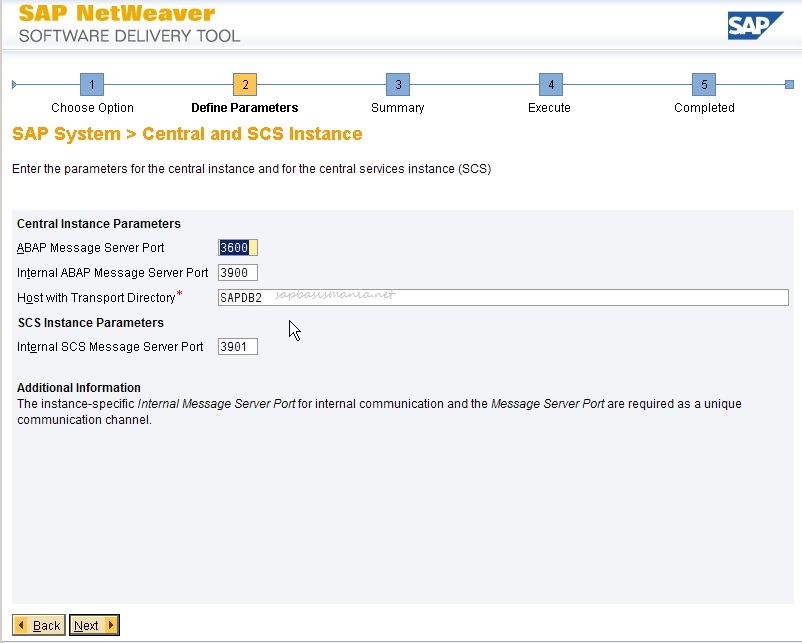Click the 'SAP NetWeaver' title text
The height and width of the screenshot is (643, 802).
pos(117,13)
